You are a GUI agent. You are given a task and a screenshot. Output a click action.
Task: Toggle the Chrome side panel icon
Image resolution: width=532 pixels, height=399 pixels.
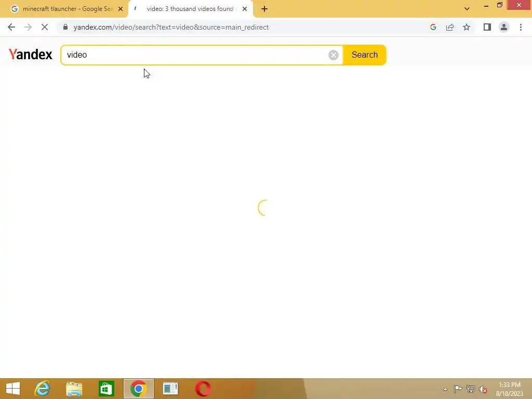487,27
